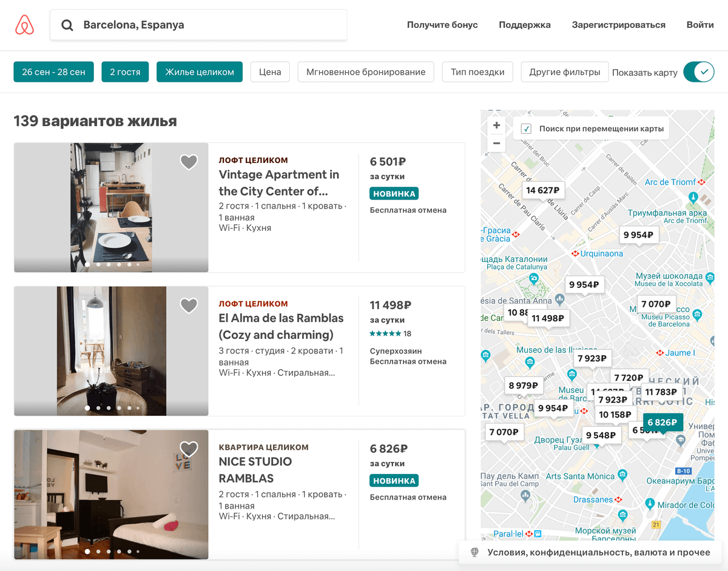The image size is (728, 571).
Task: Click the 139 вариантов жилья heading
Action: tap(95, 121)
